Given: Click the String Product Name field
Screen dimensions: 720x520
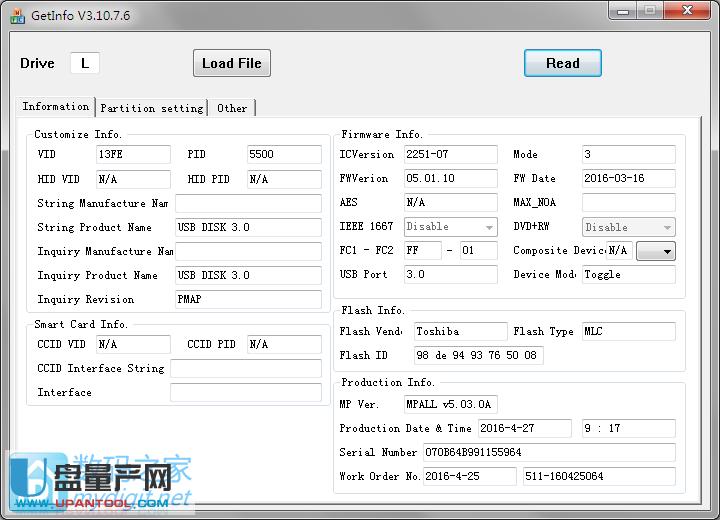Looking at the screenshot, I should [x=248, y=227].
